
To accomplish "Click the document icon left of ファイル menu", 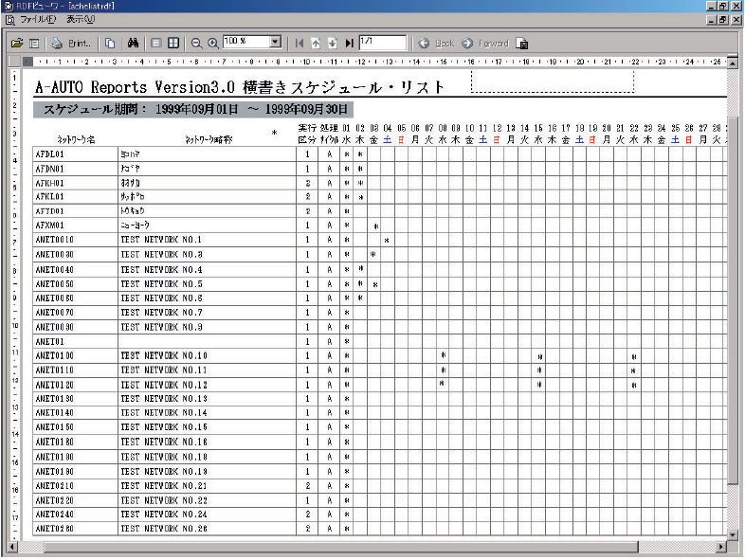I will [x=9, y=20].
